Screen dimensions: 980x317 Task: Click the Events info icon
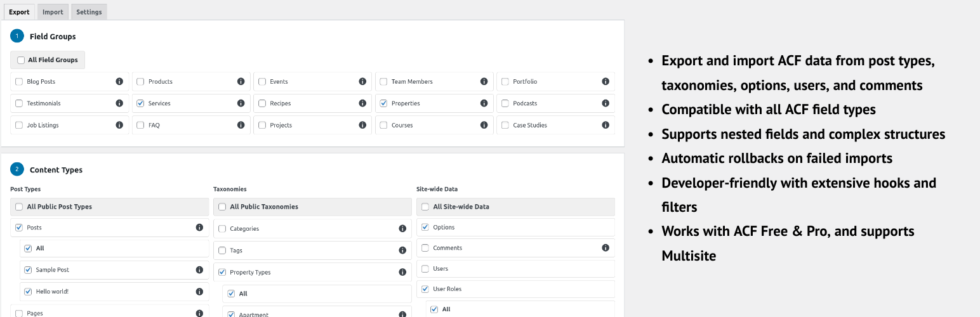pos(362,82)
